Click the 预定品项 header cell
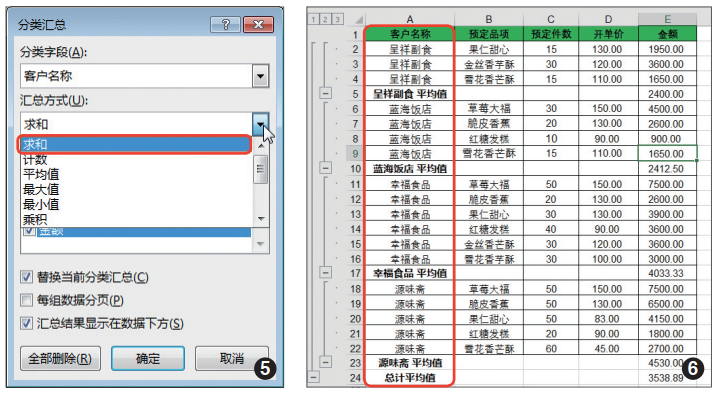 click(489, 34)
